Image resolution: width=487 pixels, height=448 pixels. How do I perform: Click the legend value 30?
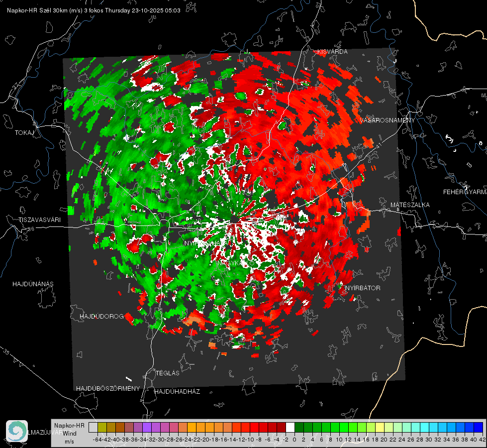pos(429,440)
